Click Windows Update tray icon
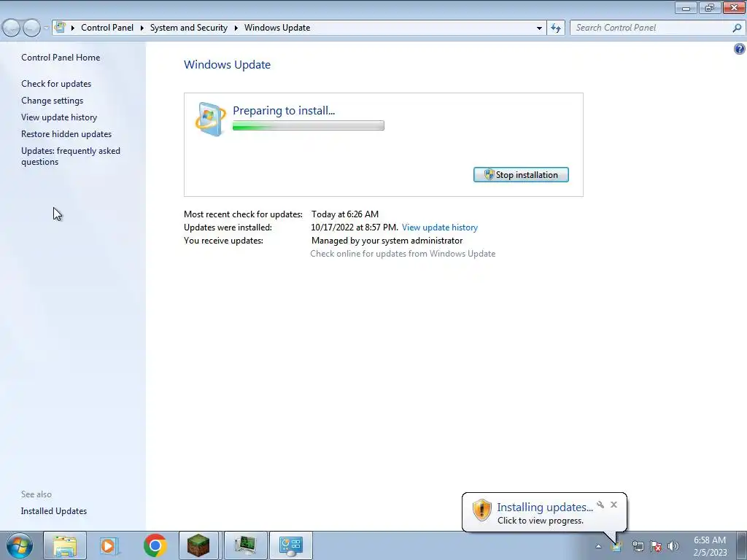Screen dimensions: 747x560 pyautogui.click(x=616, y=546)
